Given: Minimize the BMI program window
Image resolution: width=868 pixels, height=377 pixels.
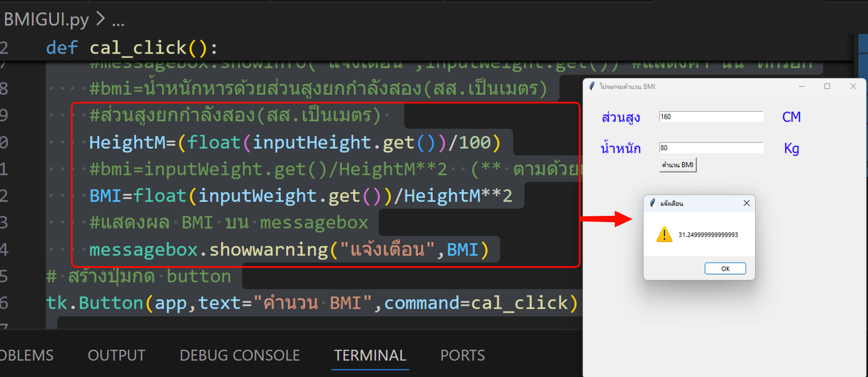Looking at the screenshot, I should point(801,86).
